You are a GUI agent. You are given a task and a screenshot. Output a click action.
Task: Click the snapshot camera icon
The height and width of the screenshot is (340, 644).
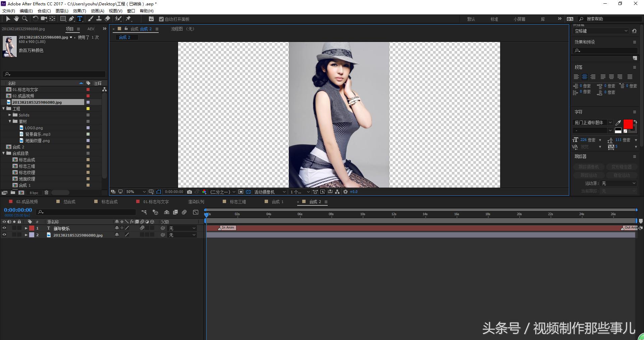(190, 192)
